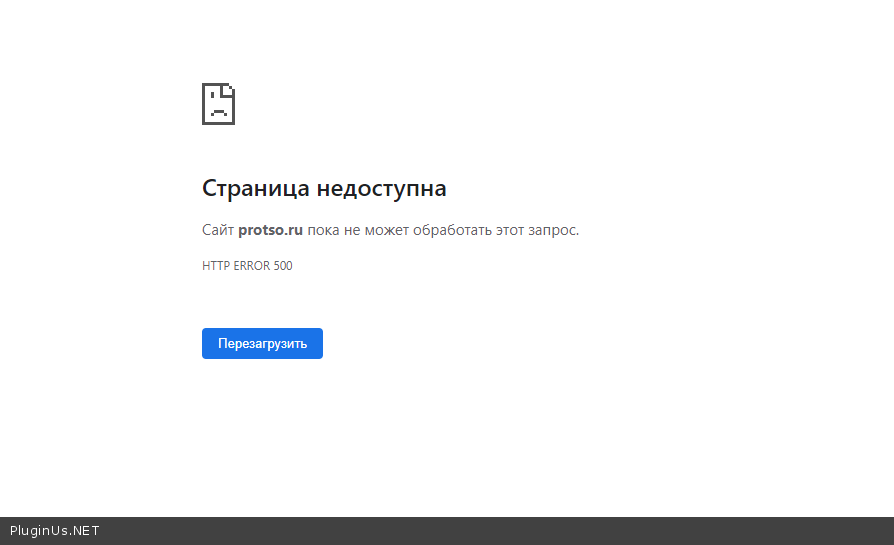Viewport: 894px width, 545px height.
Task: Click the sad page error icon
Action: click(x=218, y=104)
